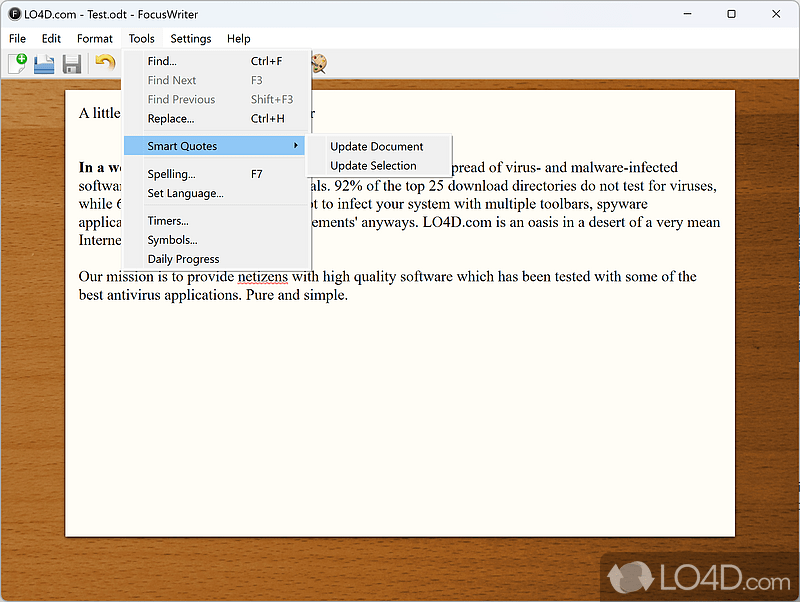Expand the Smart Quotes submenu
The image size is (800, 602).
point(182,145)
